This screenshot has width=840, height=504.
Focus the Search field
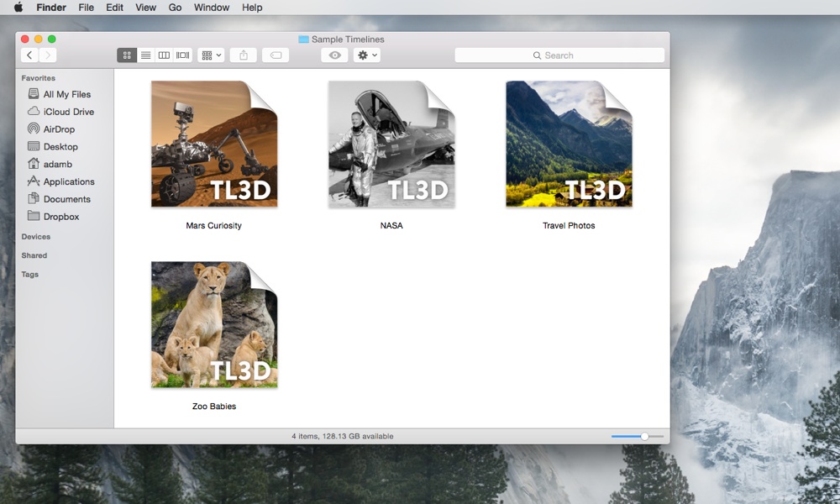pyautogui.click(x=559, y=55)
